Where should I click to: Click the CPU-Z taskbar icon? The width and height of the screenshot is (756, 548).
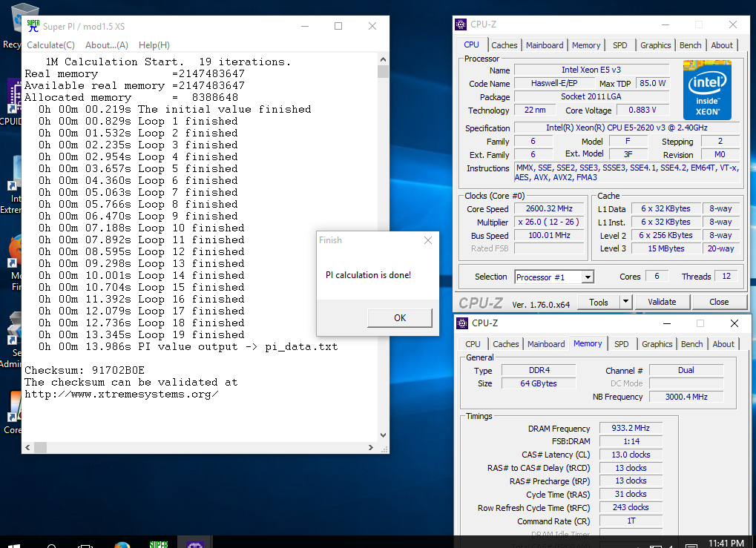195,544
